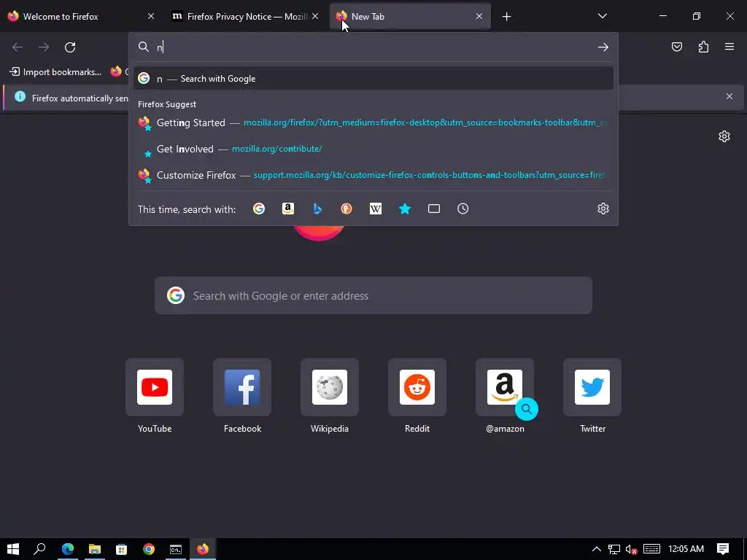The image size is (747, 560).
Task: Open the network icon in system tray
Action: (614, 550)
